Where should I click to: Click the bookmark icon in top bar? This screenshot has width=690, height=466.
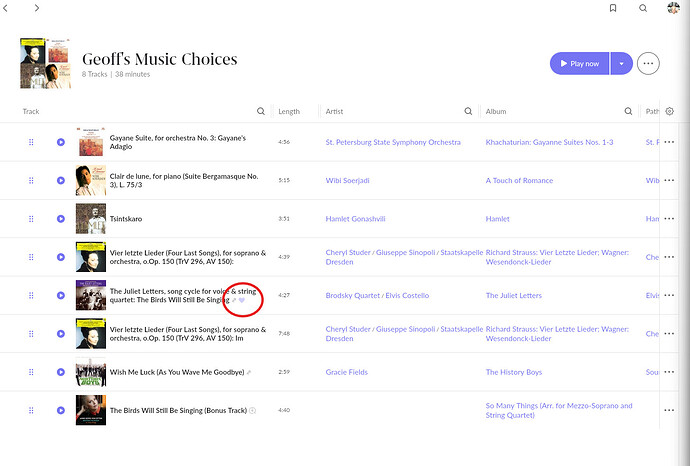[612, 8]
